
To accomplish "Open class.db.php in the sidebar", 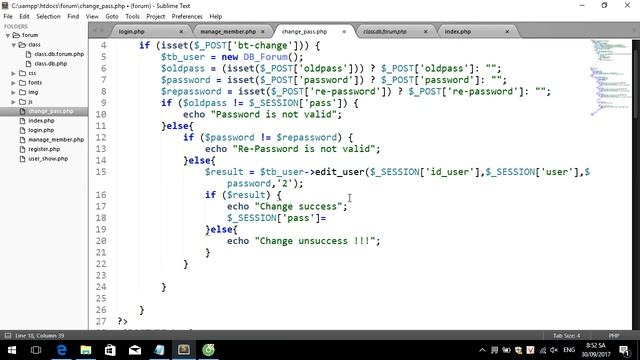I will (51, 64).
